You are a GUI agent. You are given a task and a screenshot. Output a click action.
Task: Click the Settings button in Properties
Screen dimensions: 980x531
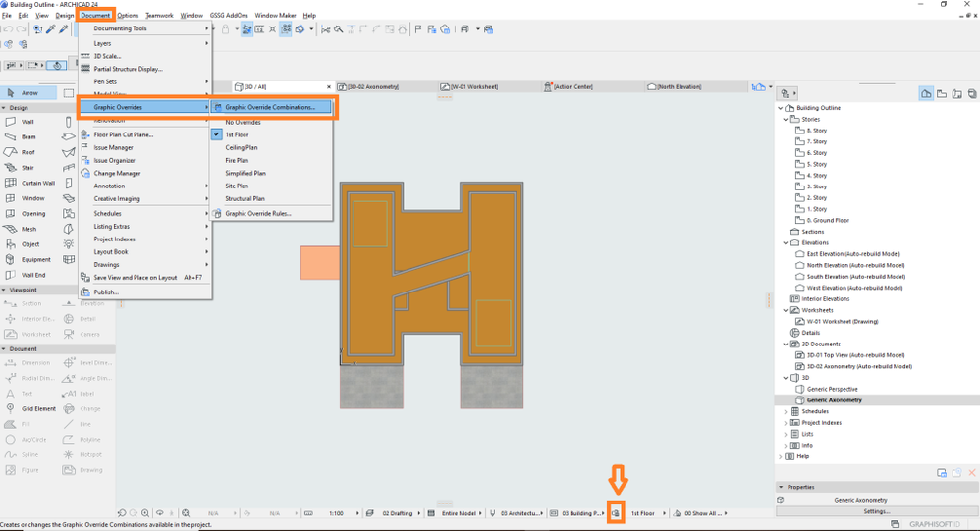[876, 511]
